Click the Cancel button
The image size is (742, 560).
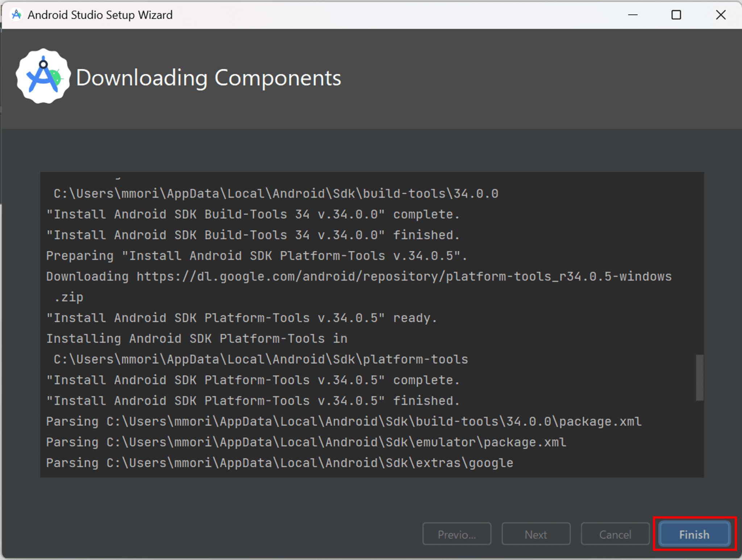tap(615, 534)
